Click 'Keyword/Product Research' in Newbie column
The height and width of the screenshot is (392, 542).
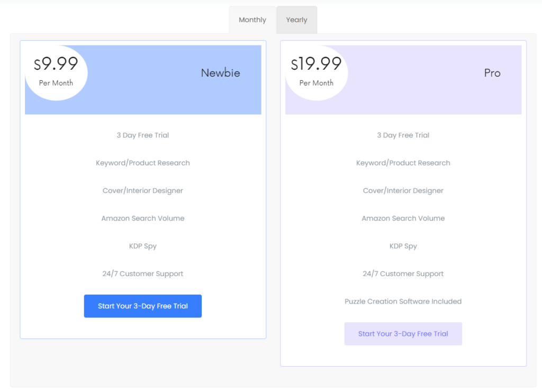(142, 163)
